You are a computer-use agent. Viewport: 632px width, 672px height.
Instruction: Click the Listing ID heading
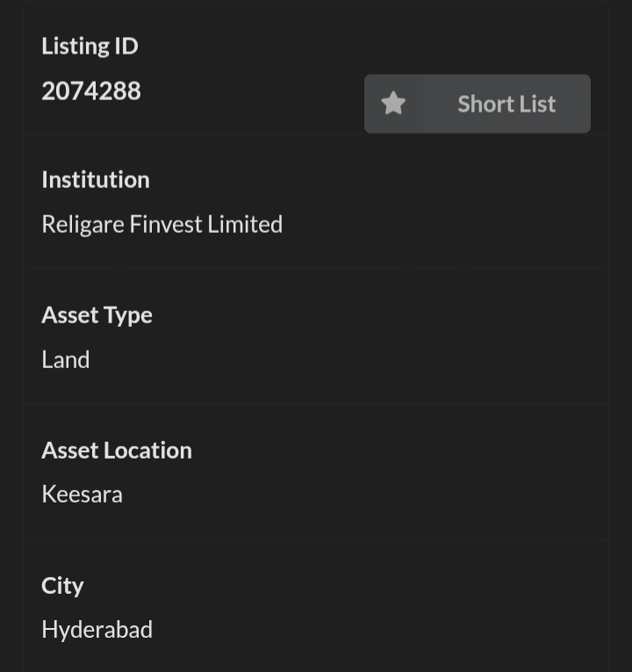90,46
